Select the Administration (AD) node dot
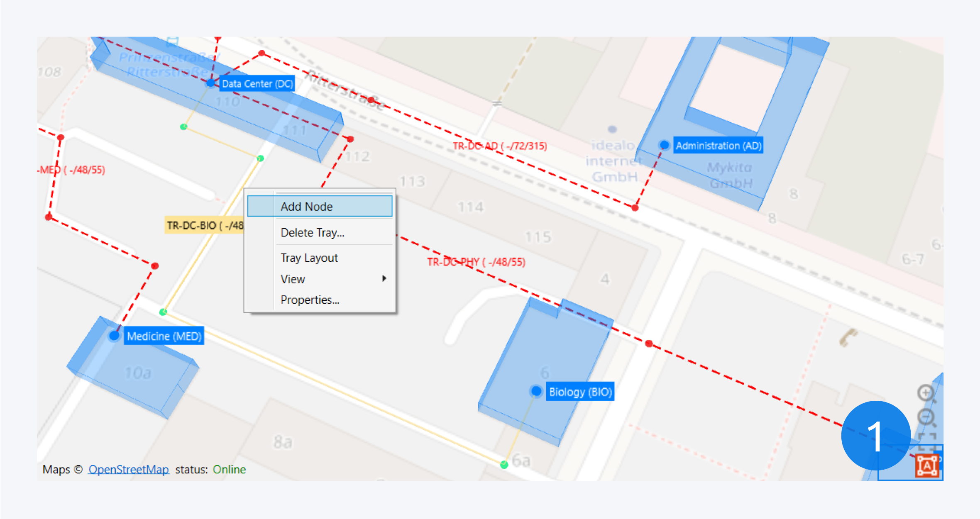 (664, 145)
